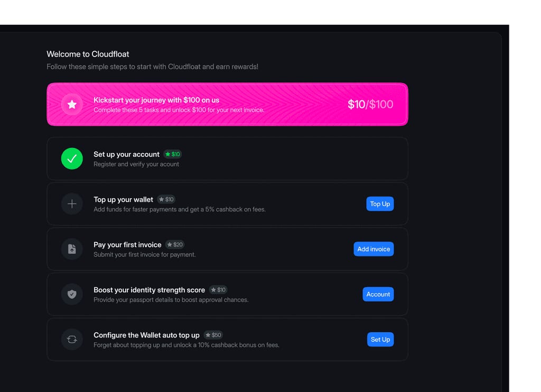Viewport: 541px width, 392px height.
Task: Go to the Account button
Action: coord(378,294)
